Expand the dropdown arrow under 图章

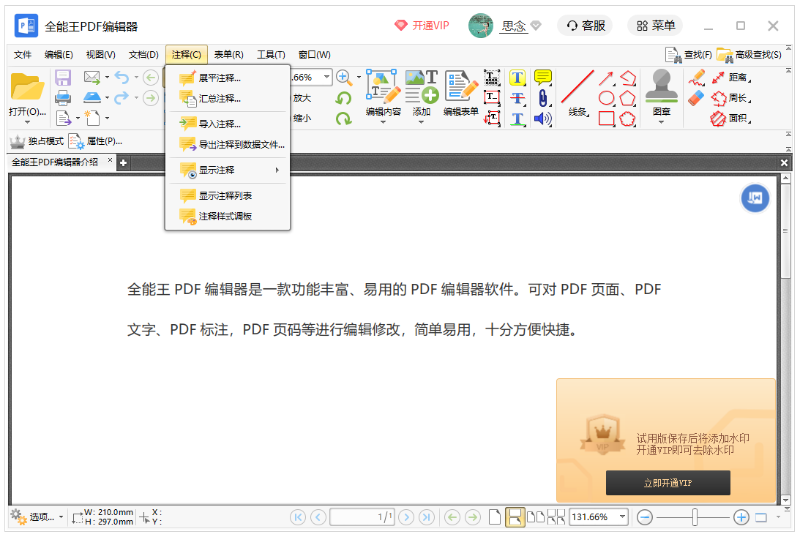coord(661,122)
